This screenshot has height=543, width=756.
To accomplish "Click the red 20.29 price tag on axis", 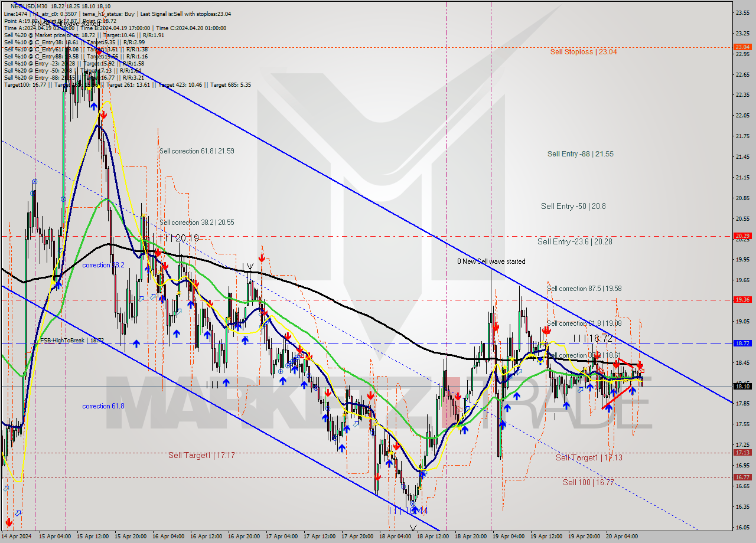I will 742,235.
